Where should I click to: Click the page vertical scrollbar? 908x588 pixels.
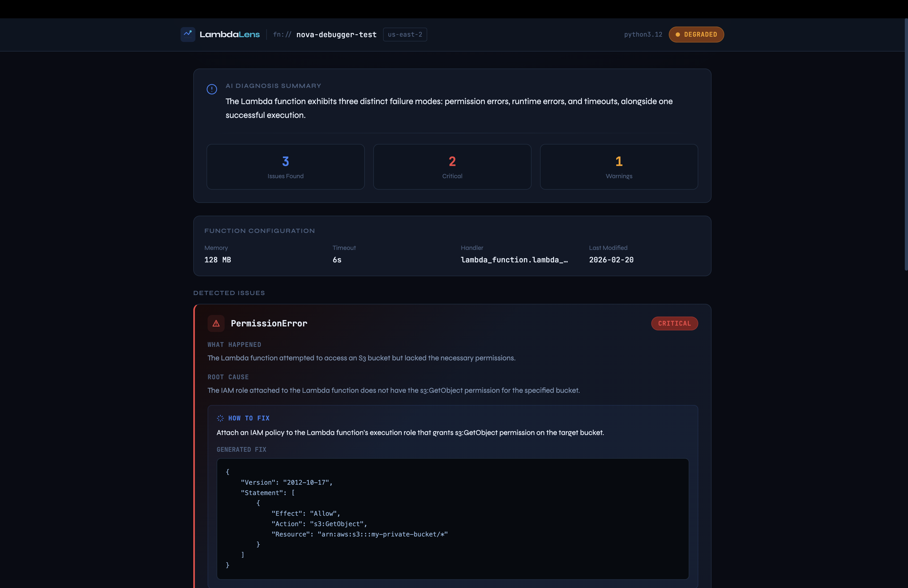[906, 145]
